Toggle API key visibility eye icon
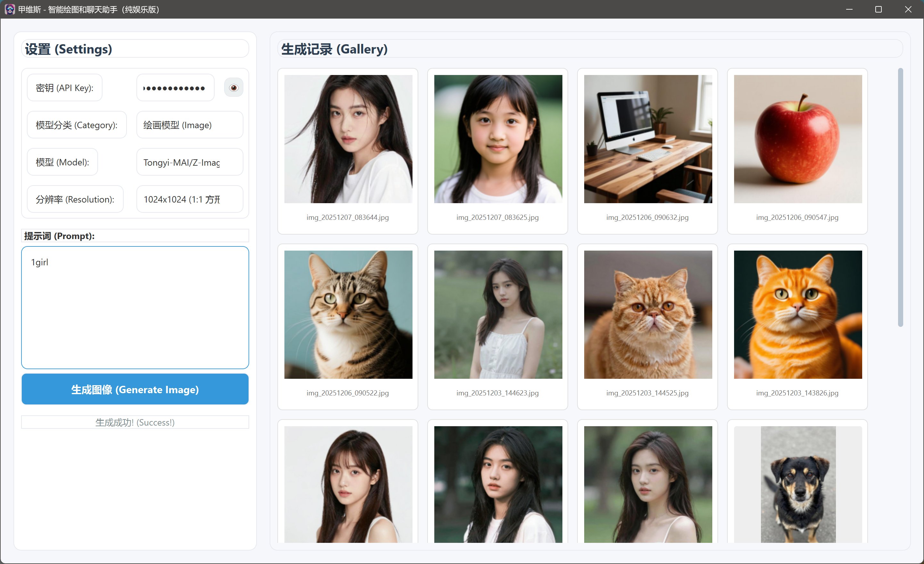This screenshot has width=924, height=564. point(233,88)
